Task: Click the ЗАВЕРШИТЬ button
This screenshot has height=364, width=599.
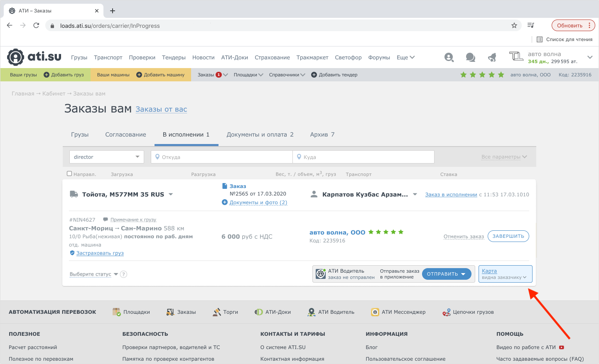Action: point(508,236)
